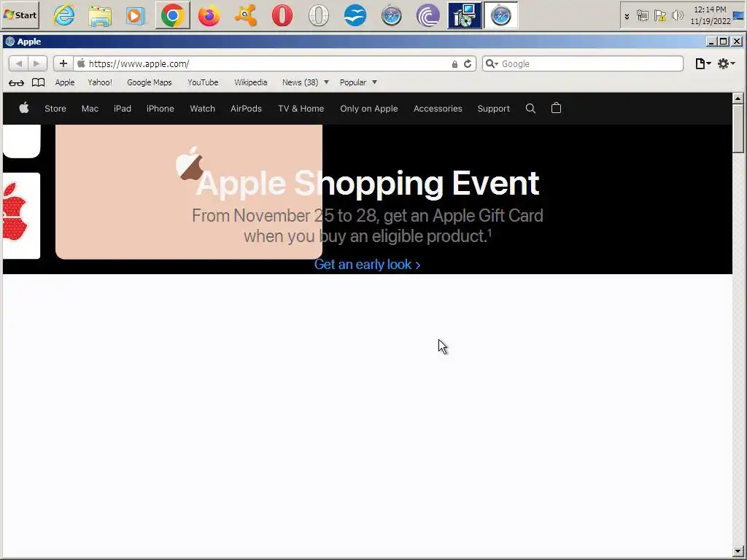Open the site search magnifier icon

tap(530, 108)
